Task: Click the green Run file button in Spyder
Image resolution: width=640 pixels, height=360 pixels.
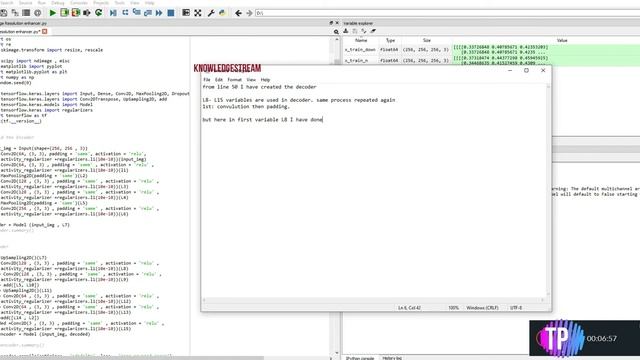Action: (x=53, y=13)
